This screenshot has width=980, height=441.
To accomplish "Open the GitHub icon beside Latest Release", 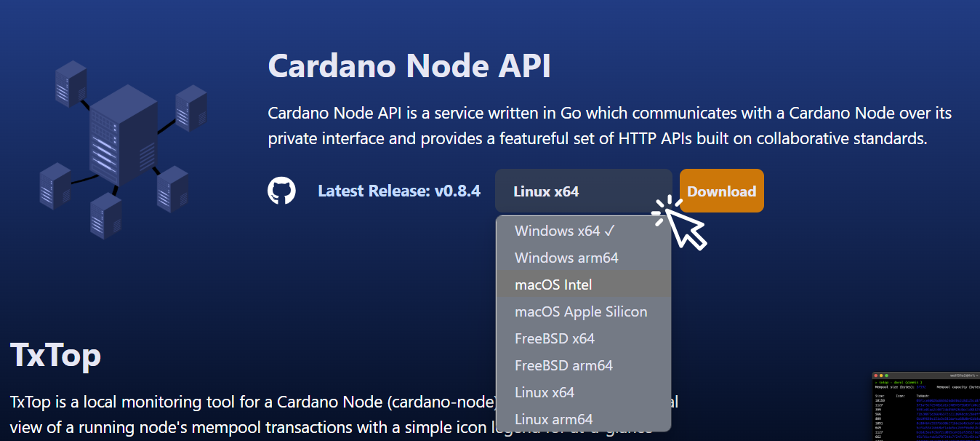I will click(282, 191).
